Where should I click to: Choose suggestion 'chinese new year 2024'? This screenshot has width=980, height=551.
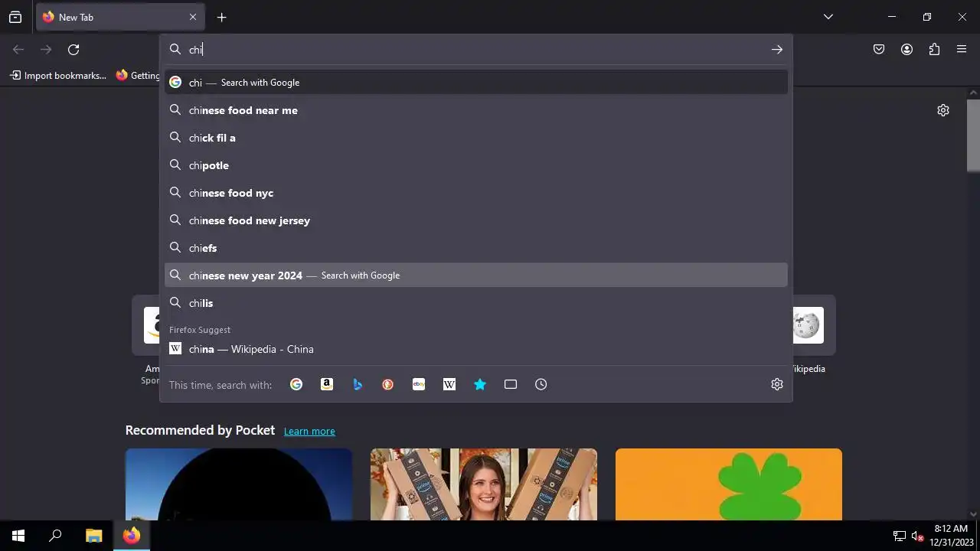(476, 275)
